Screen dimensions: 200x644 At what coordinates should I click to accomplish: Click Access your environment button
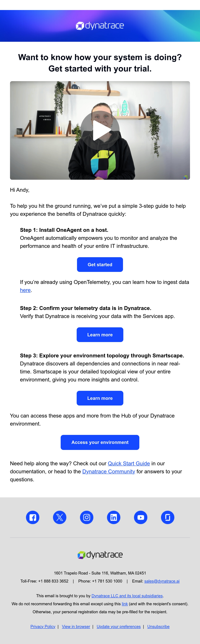click(100, 443)
